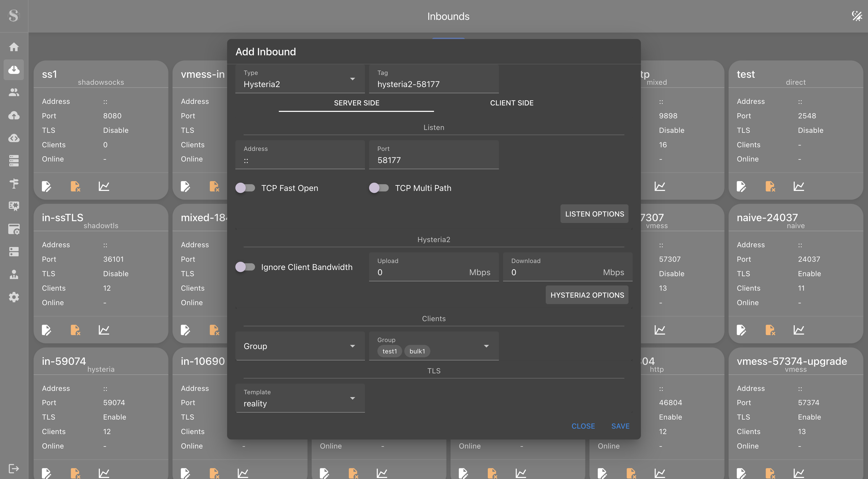Switch to the CLIENT SIDE tab
The width and height of the screenshot is (868, 479).
(x=512, y=103)
